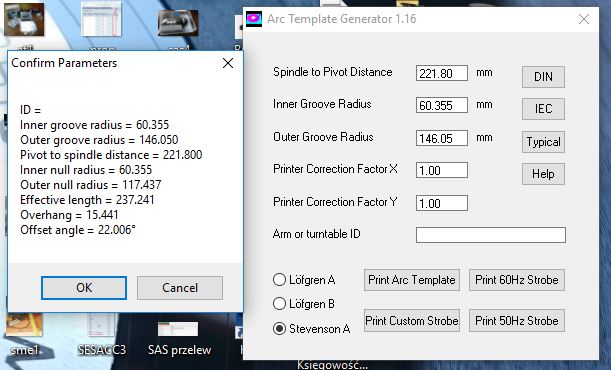The width and height of the screenshot is (611, 370).
Task: Click Print Arc Template button
Action: 412,280
